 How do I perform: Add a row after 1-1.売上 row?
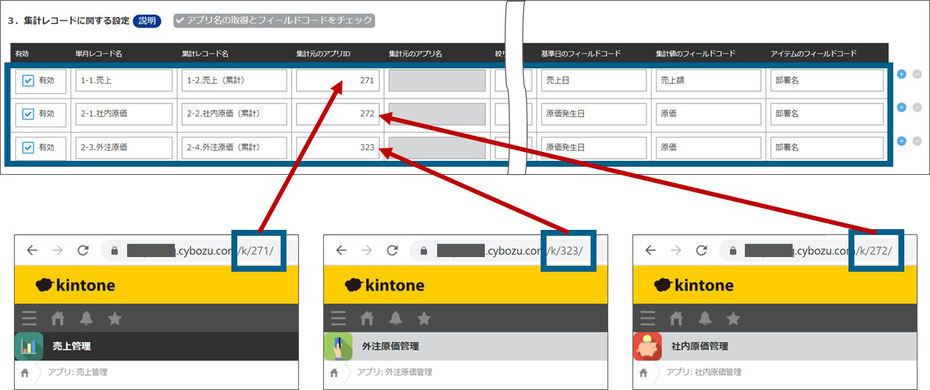902,74
